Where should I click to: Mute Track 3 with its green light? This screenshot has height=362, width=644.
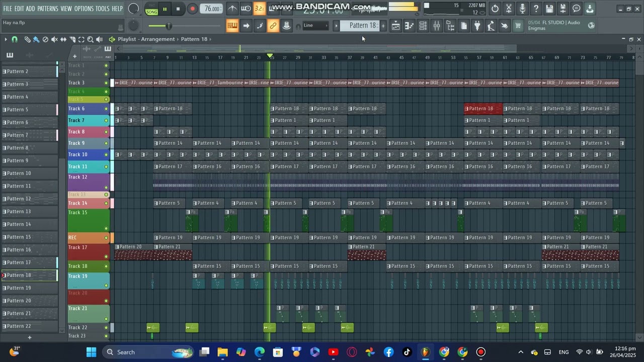coord(106,83)
